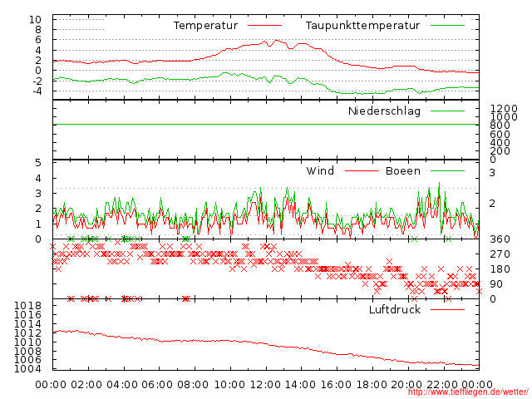Click the Taupunkttemperatur legend label
Screen dimensions: 532x399
pos(362,26)
